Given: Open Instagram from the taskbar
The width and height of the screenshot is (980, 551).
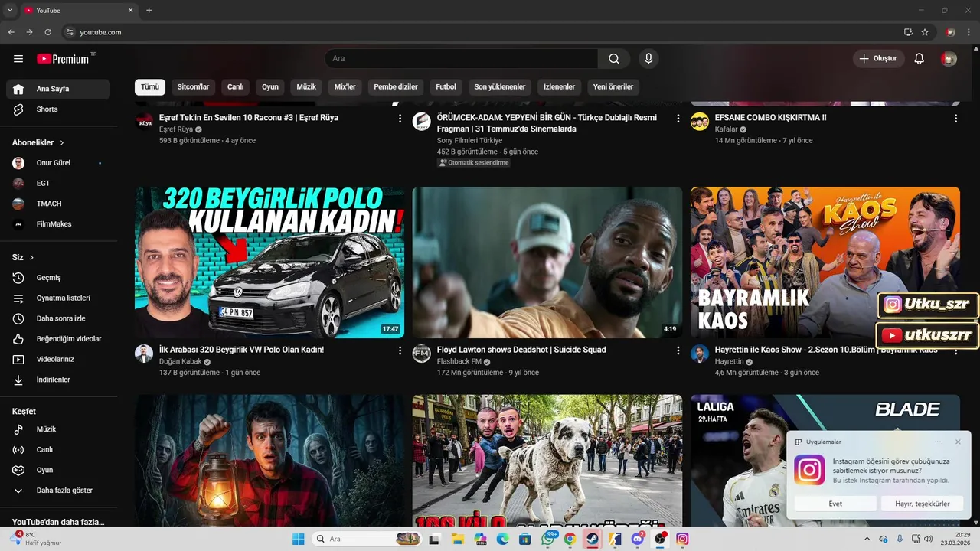Looking at the screenshot, I should tap(682, 539).
